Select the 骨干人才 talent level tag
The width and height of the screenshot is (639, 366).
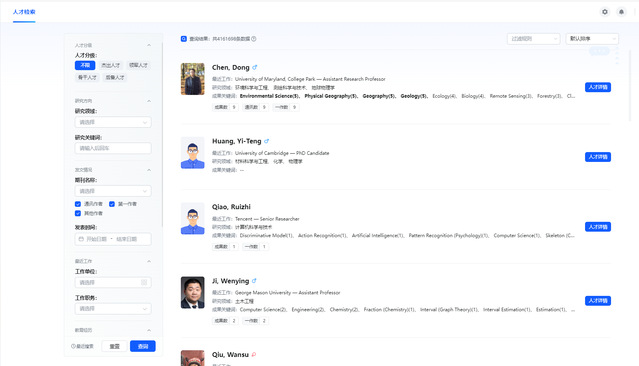(x=87, y=77)
